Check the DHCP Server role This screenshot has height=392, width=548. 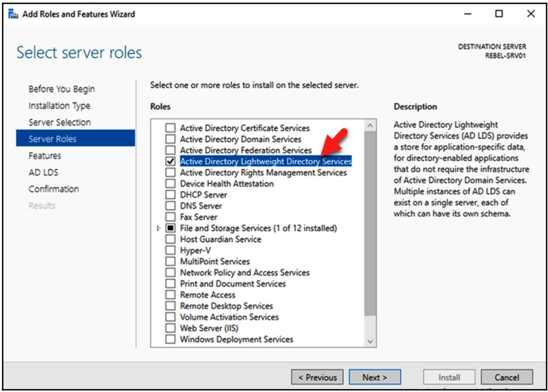(x=171, y=195)
